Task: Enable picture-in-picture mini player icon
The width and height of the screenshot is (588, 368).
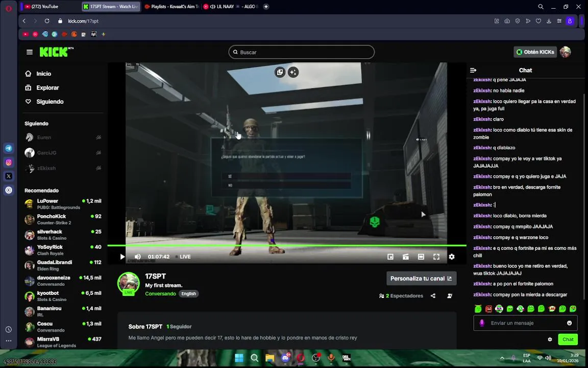Action: 390,257
